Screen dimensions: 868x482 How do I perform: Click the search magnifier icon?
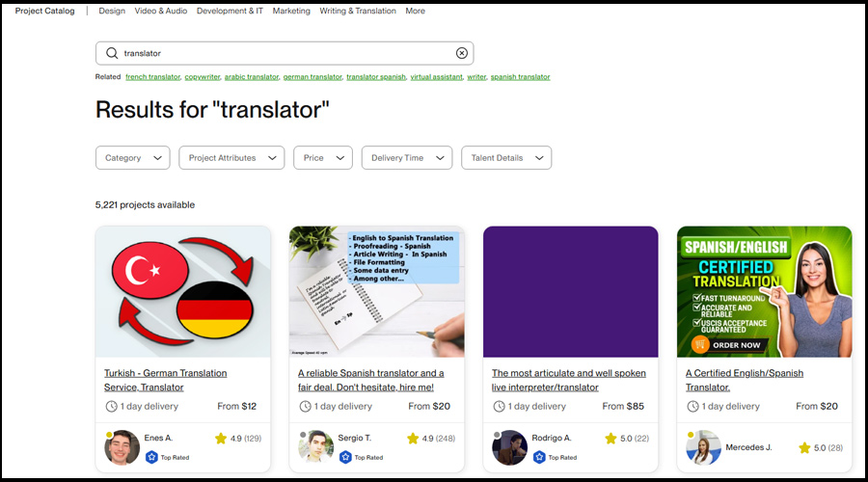[x=112, y=54]
